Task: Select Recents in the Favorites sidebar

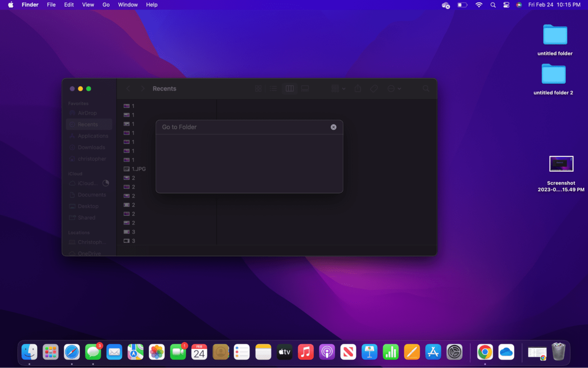Action: [x=87, y=124]
